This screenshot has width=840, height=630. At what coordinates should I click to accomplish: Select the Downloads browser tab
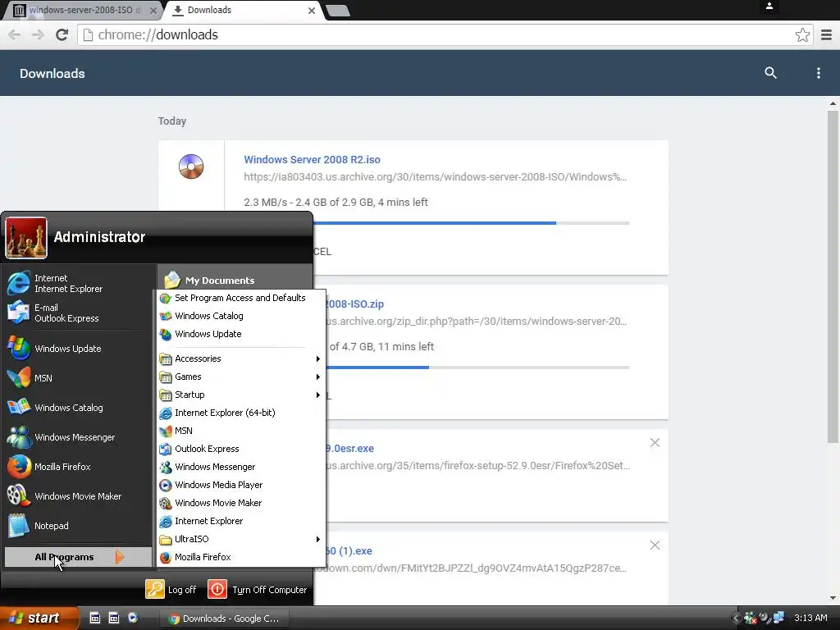(x=242, y=10)
